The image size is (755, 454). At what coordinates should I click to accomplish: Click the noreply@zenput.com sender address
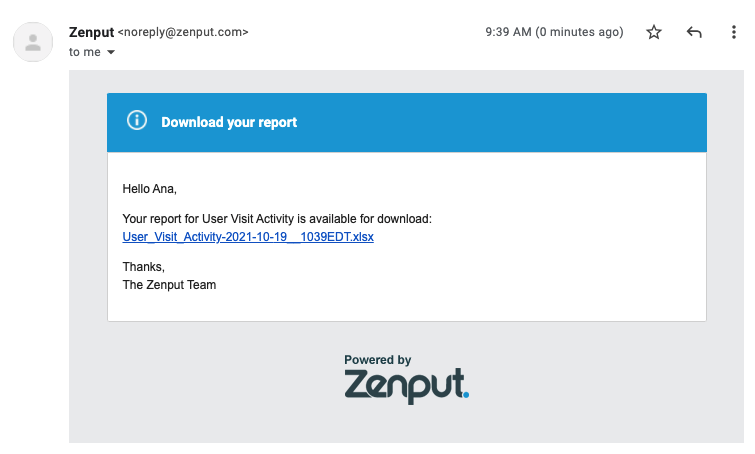pyautogui.click(x=183, y=32)
